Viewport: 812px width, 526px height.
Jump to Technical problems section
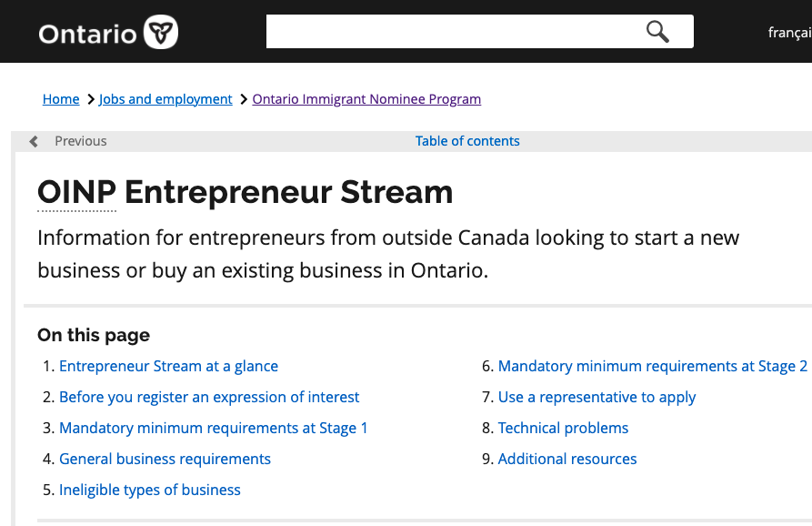(563, 428)
